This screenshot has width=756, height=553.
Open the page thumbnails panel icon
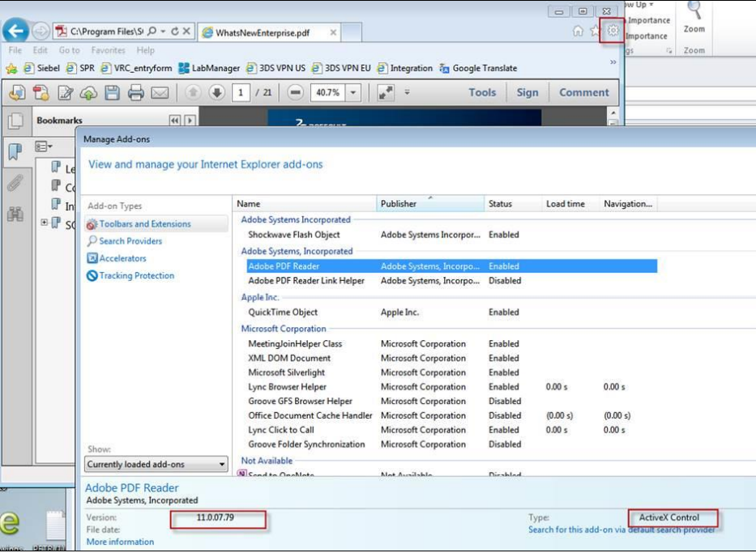pyautogui.click(x=15, y=121)
